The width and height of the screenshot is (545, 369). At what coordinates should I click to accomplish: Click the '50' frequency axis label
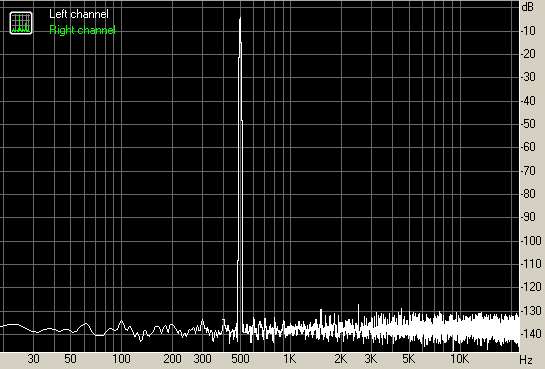point(70,359)
